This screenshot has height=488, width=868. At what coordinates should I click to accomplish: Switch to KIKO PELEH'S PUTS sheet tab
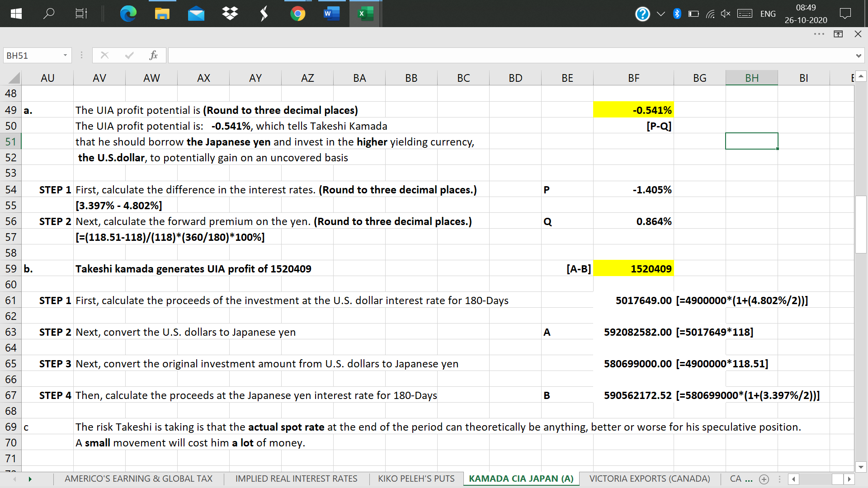pos(416,479)
